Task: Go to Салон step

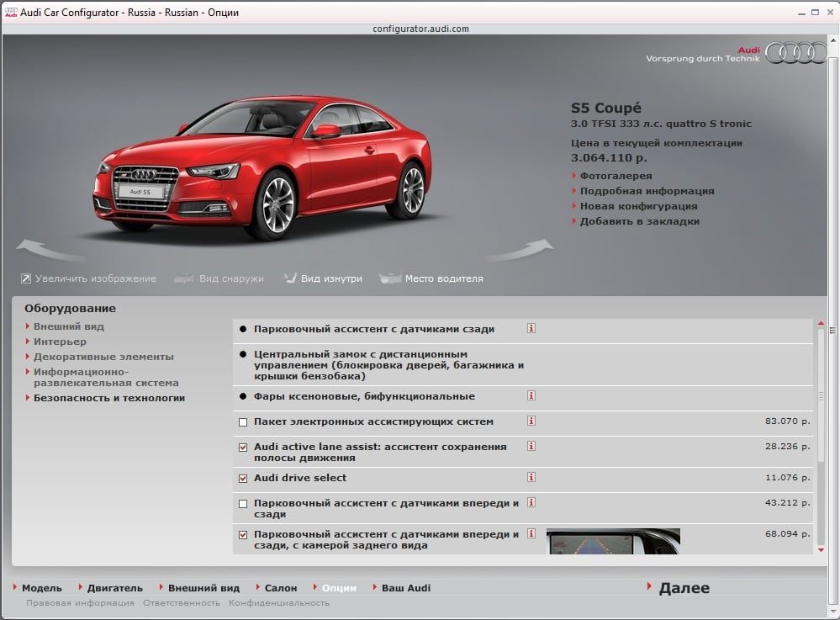Action: point(281,588)
